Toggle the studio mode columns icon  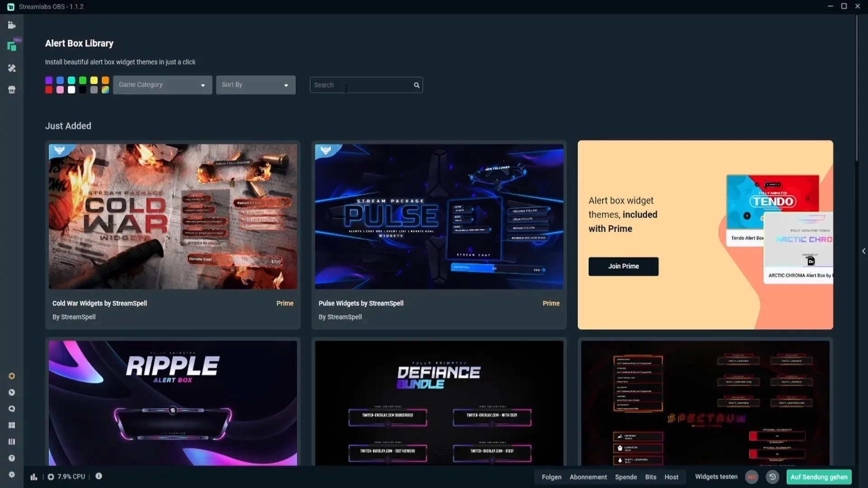(x=12, y=441)
